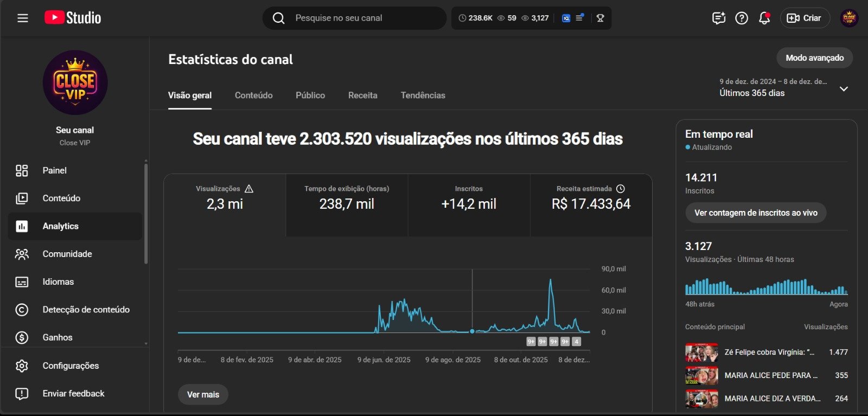This screenshot has height=416, width=868.
Task: Select the R$ 17.433,64 revenue card
Action: 591,205
